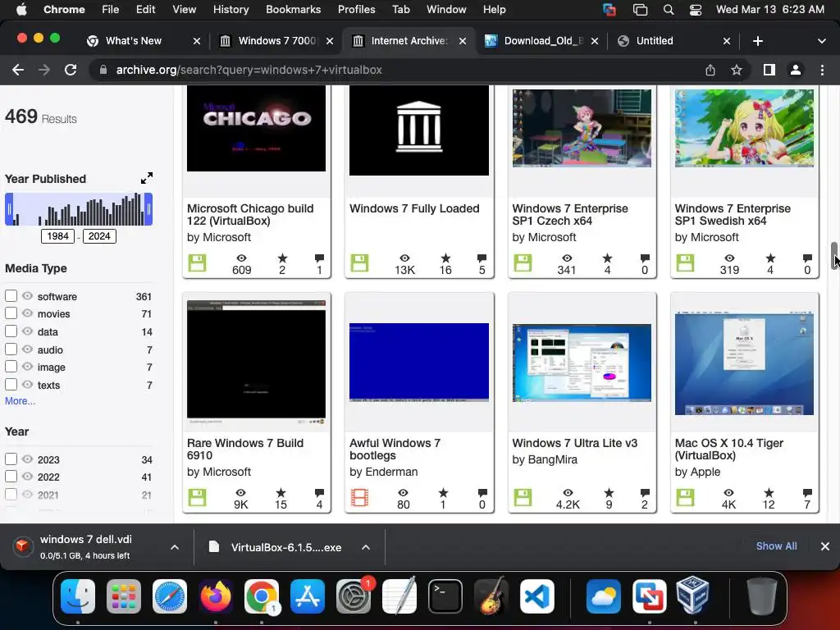Check the software media type checkbox
Image resolution: width=840 pixels, height=630 pixels.
coord(11,295)
